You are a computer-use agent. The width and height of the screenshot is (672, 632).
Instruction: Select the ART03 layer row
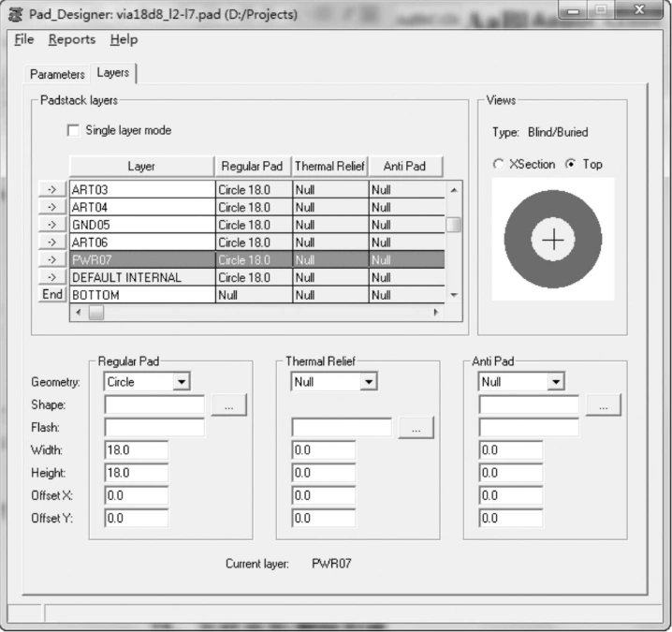point(257,189)
